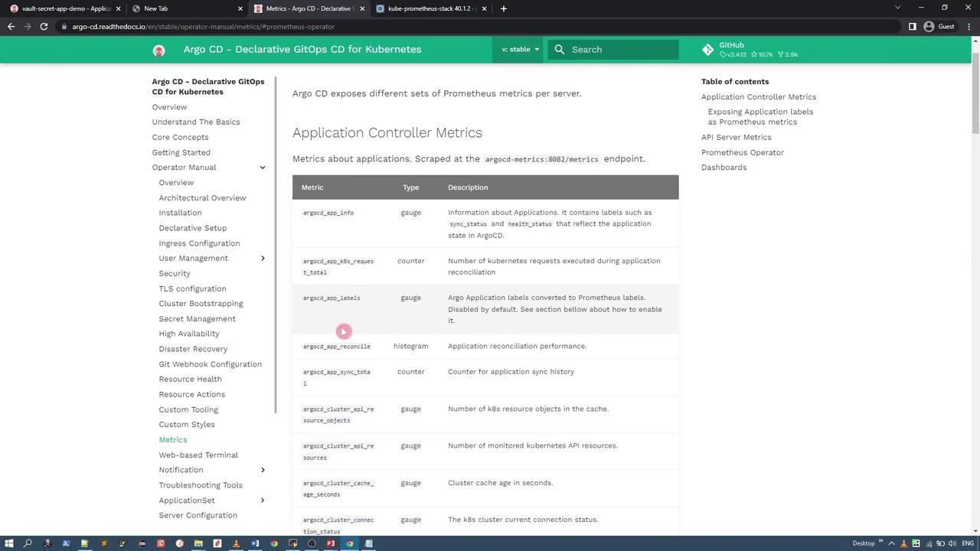Open File Explorer from the taskbar
980x551 pixels.
tap(198, 543)
